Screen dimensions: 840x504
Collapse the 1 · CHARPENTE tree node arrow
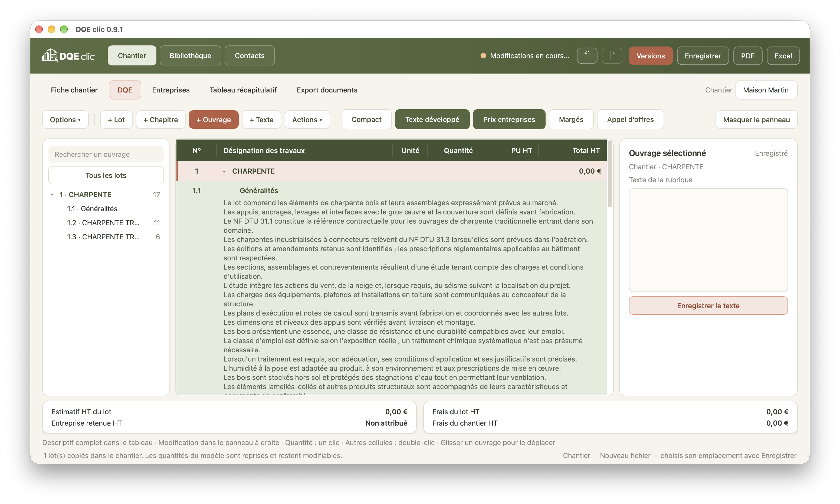click(x=52, y=195)
